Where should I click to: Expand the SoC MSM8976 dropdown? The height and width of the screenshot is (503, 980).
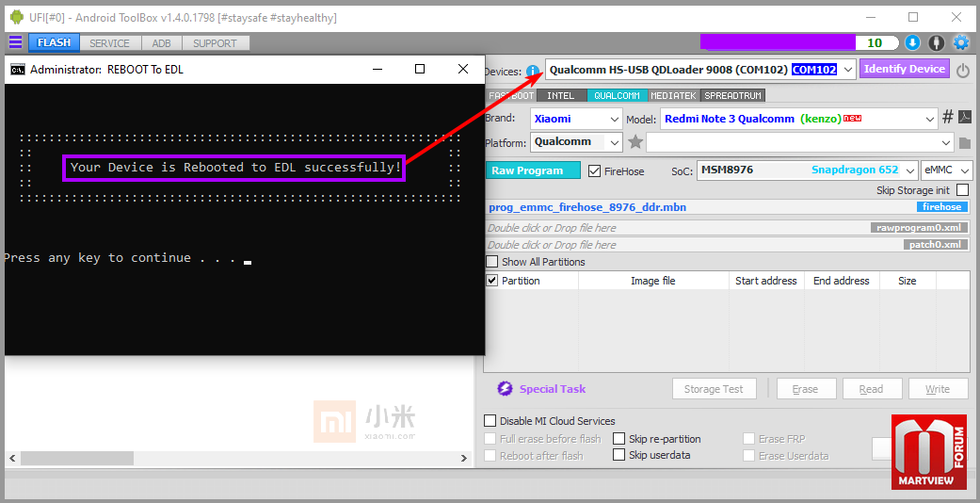(910, 170)
